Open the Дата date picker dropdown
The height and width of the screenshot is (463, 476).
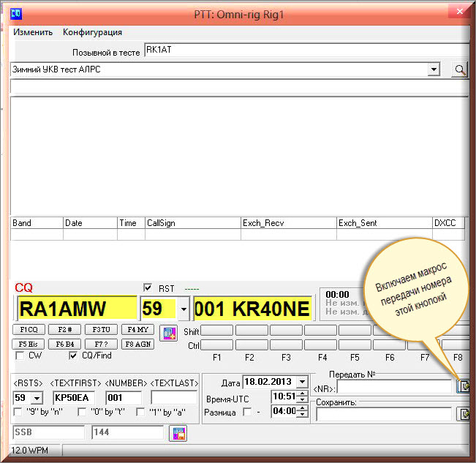click(x=302, y=382)
